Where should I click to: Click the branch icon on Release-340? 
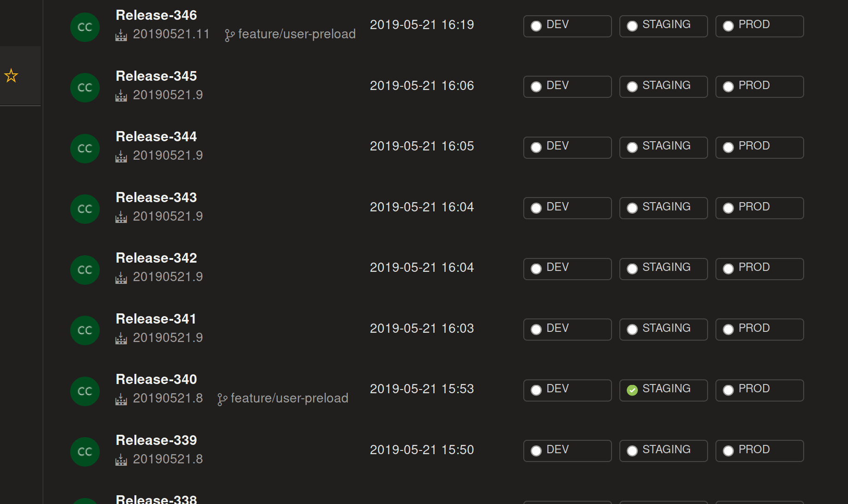222,398
